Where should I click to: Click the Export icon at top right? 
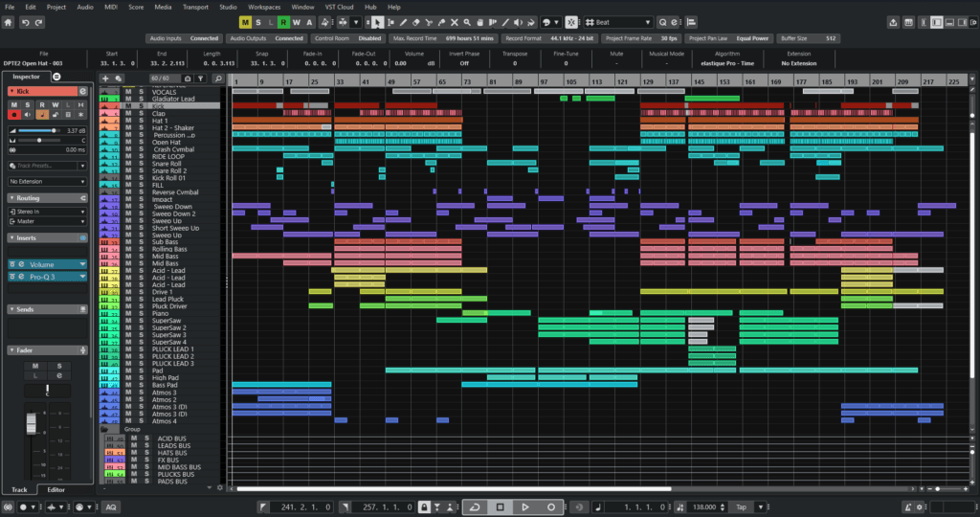pos(893,23)
